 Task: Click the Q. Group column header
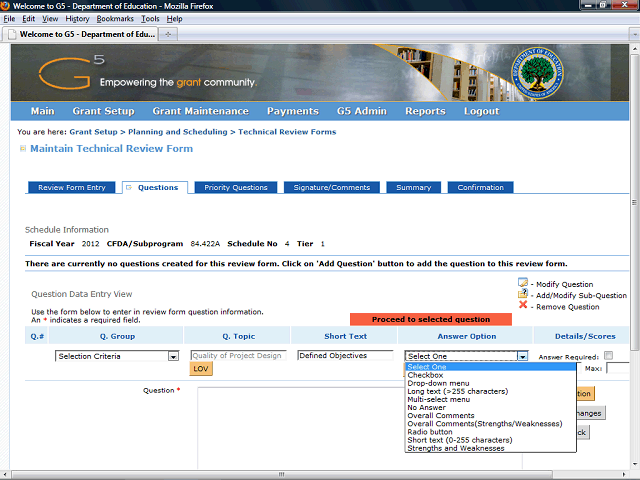coord(117,336)
